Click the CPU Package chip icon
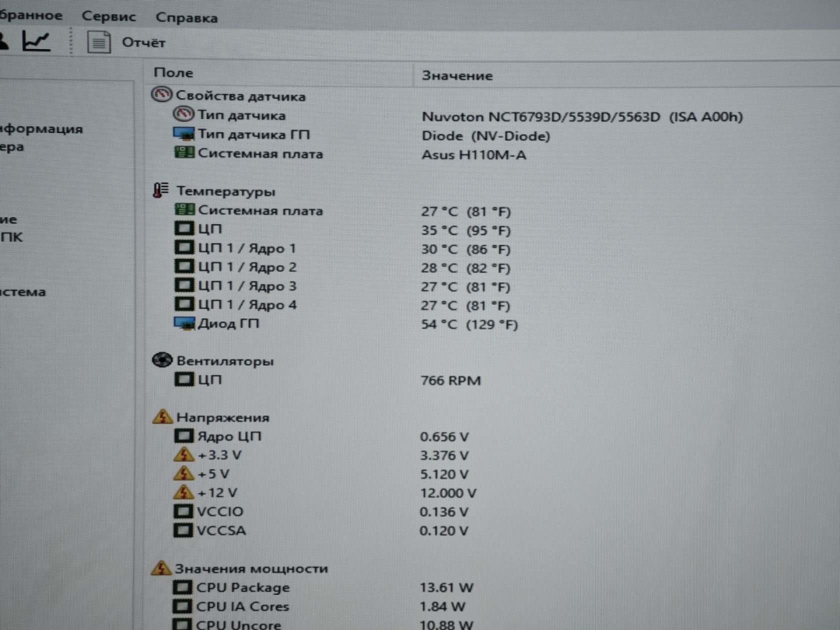 [x=182, y=587]
